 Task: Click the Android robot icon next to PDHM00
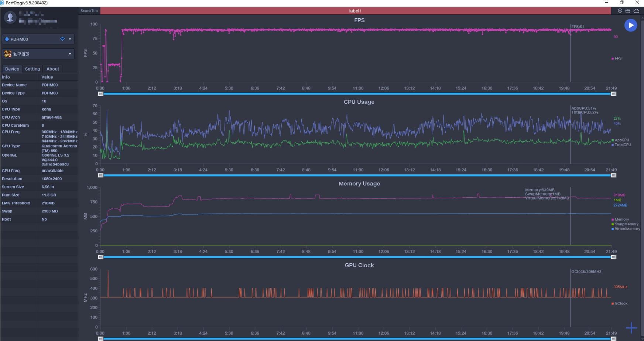[x=7, y=39]
